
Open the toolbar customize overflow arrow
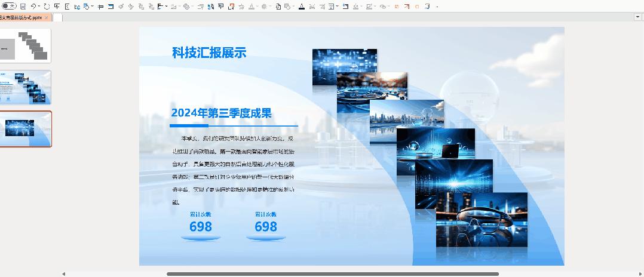[x=437, y=7]
